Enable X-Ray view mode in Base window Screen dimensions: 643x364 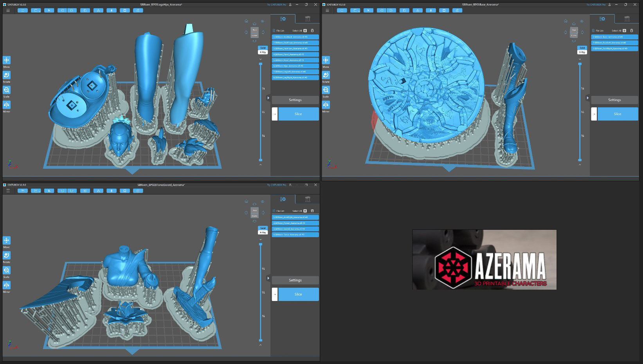[x=582, y=52]
